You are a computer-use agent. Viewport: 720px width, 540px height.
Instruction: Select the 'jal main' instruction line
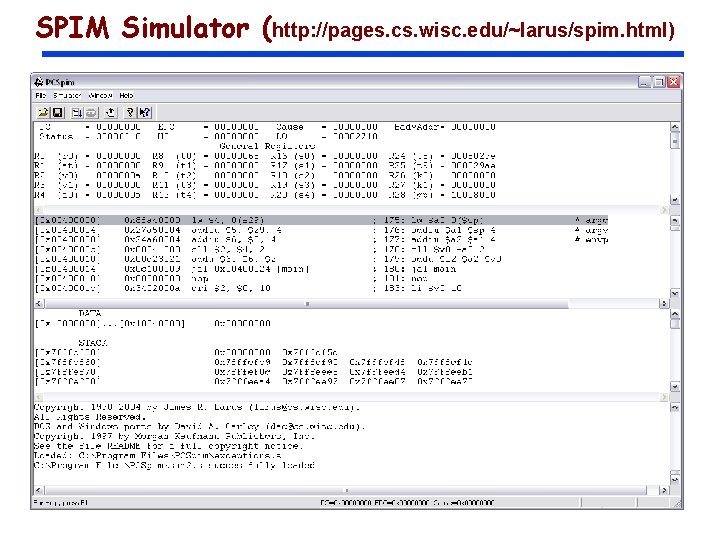tap(246, 269)
